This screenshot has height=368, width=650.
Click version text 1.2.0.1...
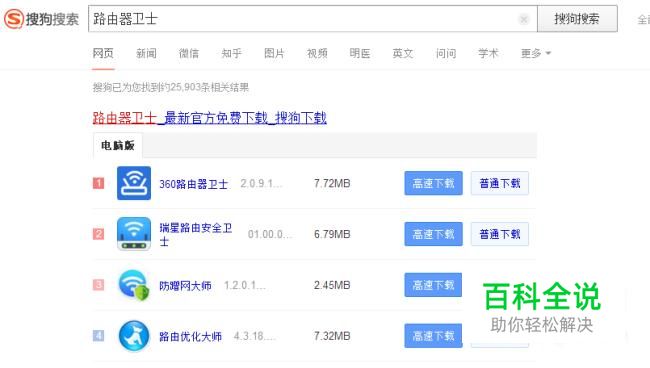[245, 285]
